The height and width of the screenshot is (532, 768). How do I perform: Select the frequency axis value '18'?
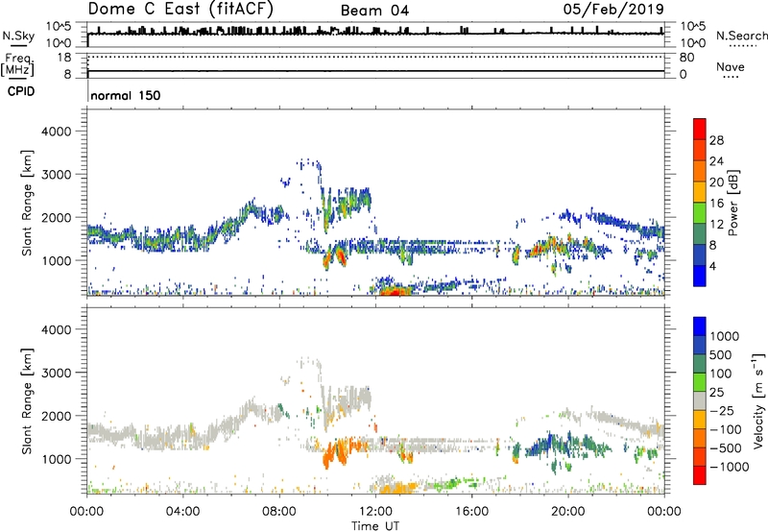click(64, 58)
